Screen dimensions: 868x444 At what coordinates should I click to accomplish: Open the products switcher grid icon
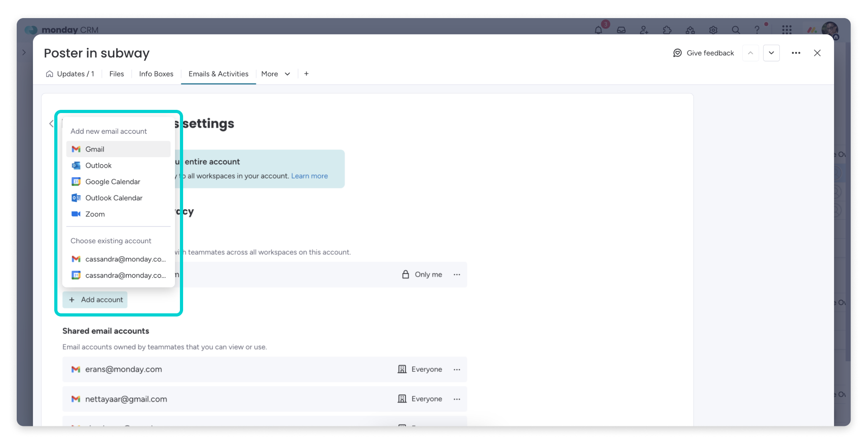tap(787, 30)
